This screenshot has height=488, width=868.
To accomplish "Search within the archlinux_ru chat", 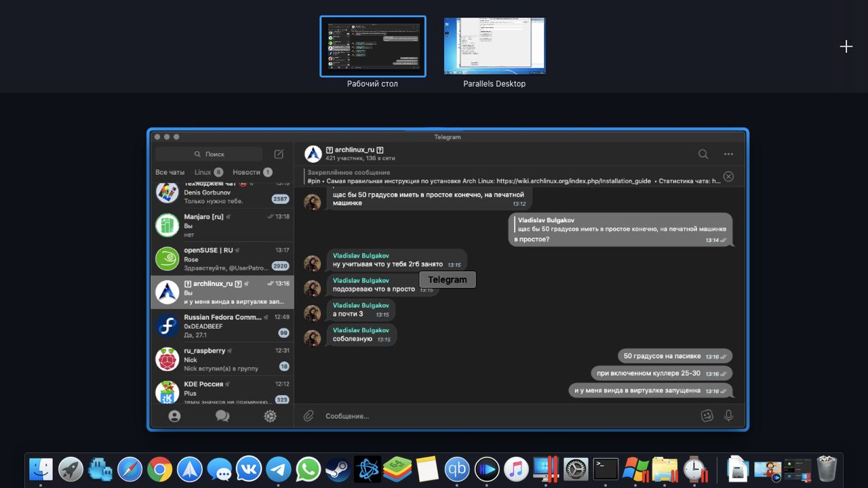I will [x=703, y=154].
